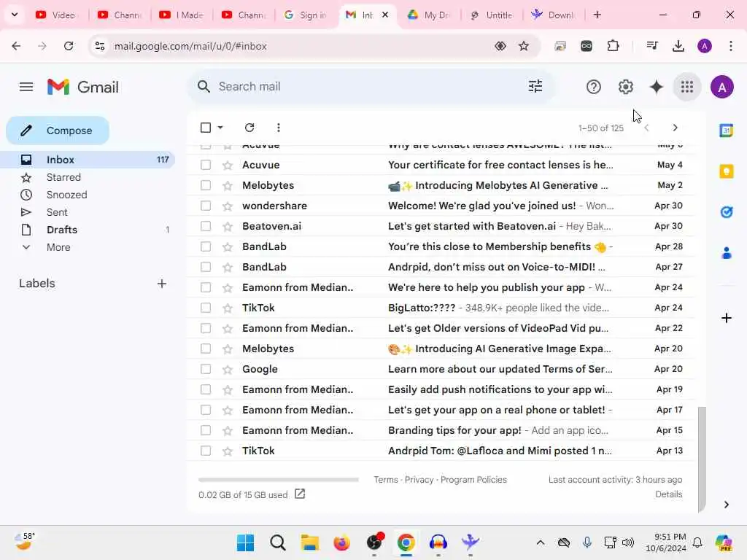Open Firefox from the taskbar
The height and width of the screenshot is (560, 747).
point(341,542)
